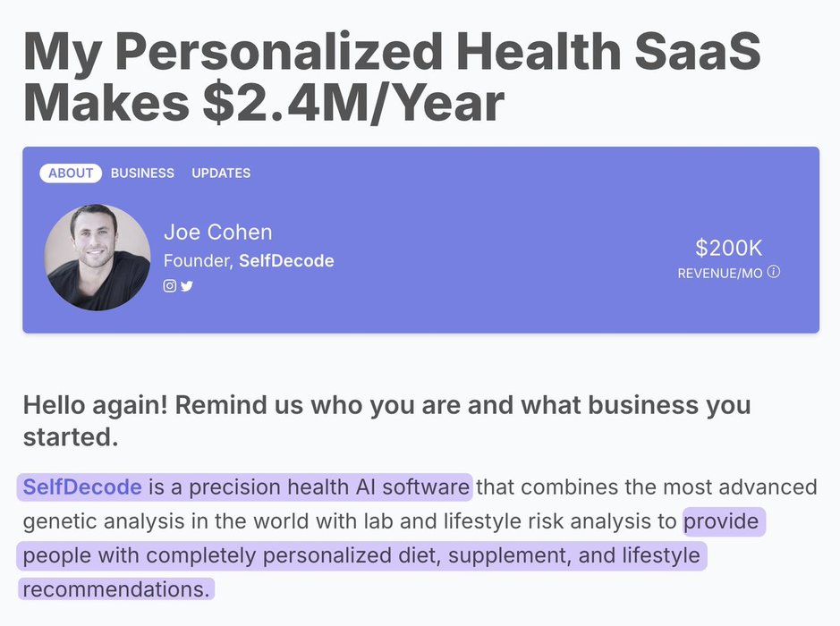The width and height of the screenshot is (840, 626).
Task: Click Joe Cohen's round profile photo
Action: (98, 258)
